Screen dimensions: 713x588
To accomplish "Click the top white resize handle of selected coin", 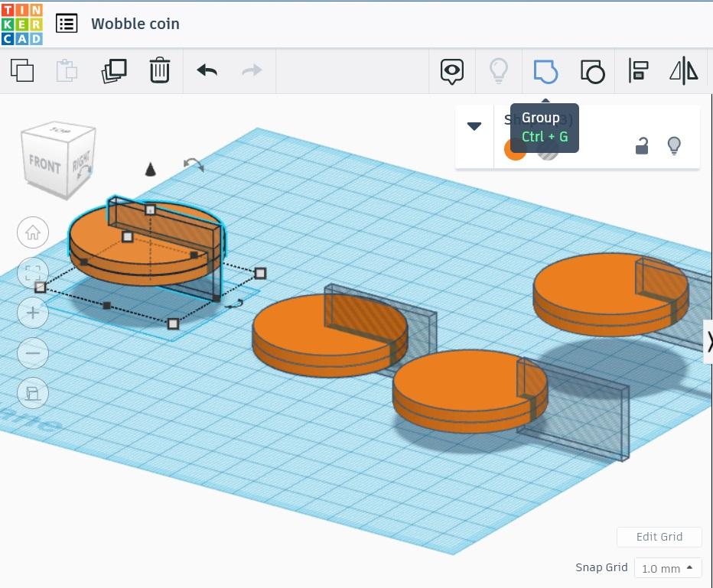I will pos(150,210).
